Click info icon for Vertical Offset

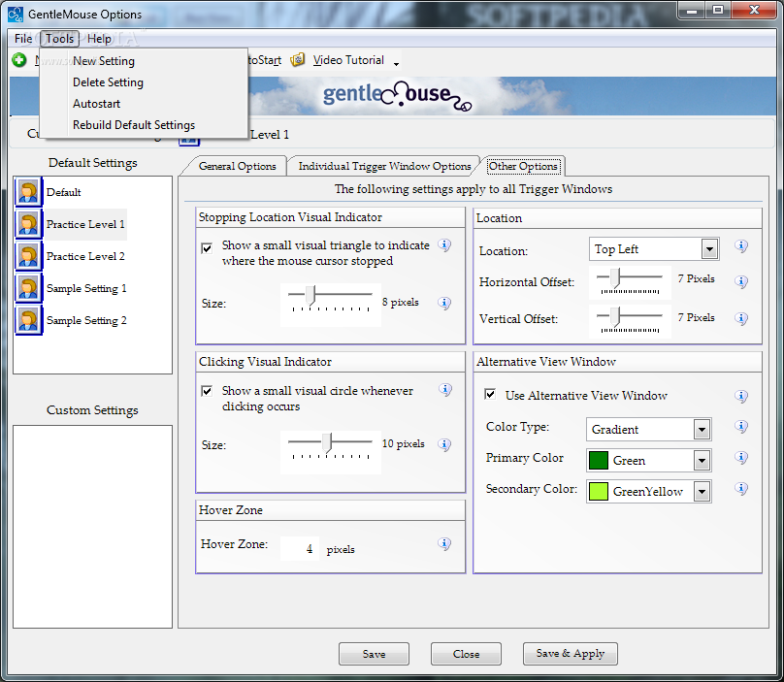tap(741, 318)
